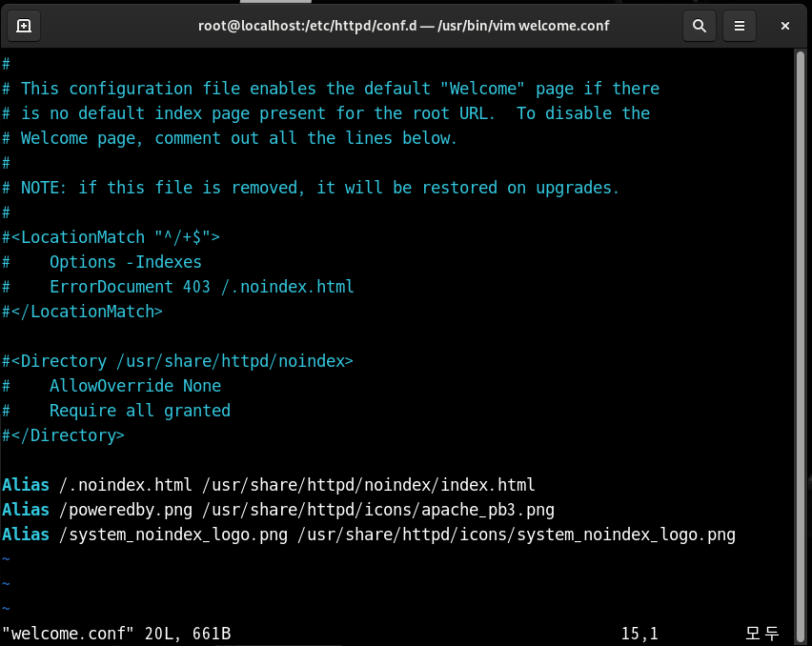
Task: Click the Alias /.noindex.html line
Action: pos(269,485)
